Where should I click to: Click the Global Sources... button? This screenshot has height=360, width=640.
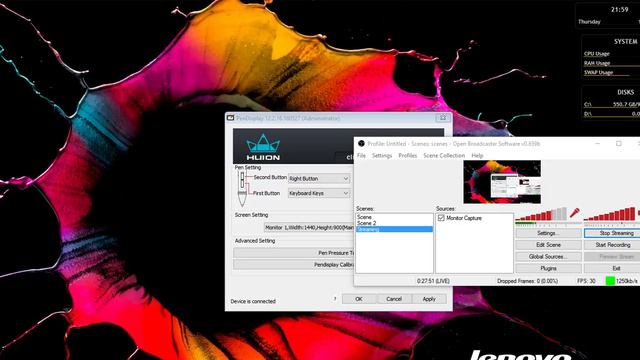tap(548, 256)
